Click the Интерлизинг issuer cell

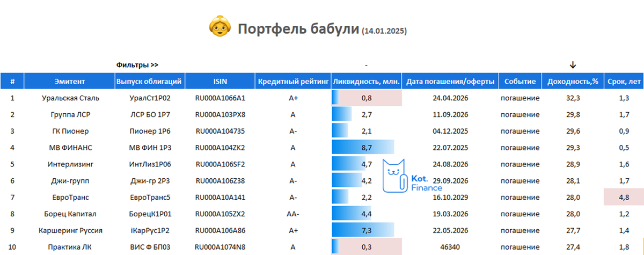(x=70, y=164)
